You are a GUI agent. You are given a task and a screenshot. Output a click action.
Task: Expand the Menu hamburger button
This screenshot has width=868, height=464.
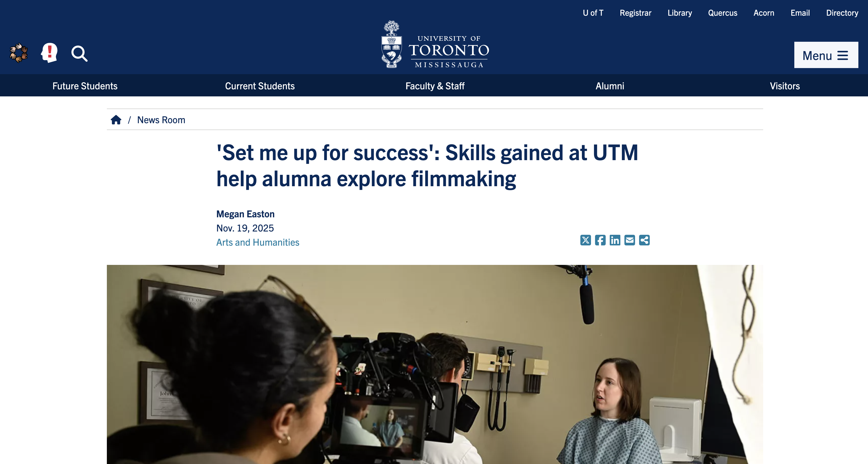click(826, 55)
